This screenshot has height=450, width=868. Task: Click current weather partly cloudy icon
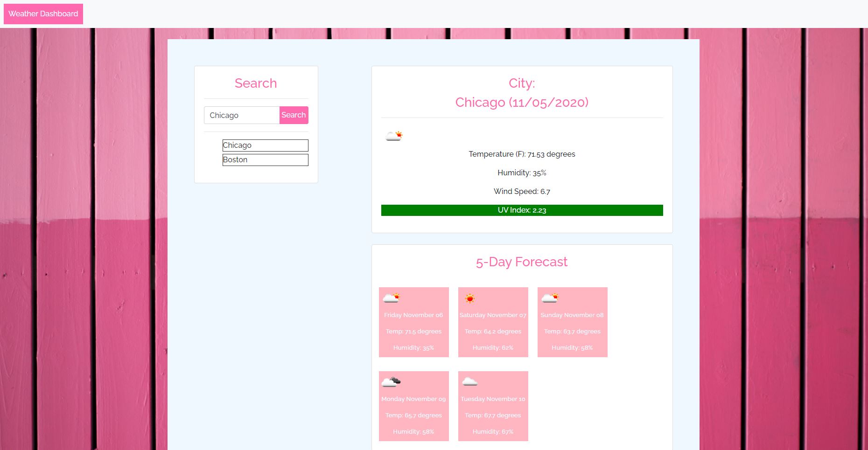click(x=394, y=136)
